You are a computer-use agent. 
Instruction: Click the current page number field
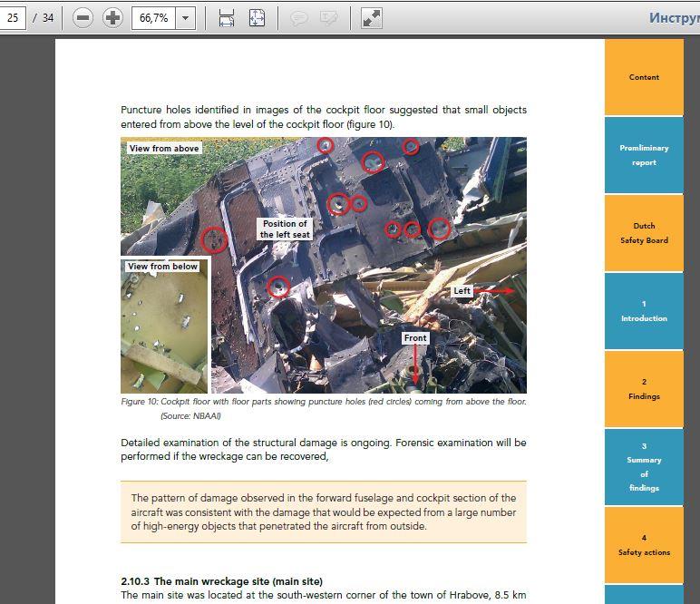click(x=13, y=18)
